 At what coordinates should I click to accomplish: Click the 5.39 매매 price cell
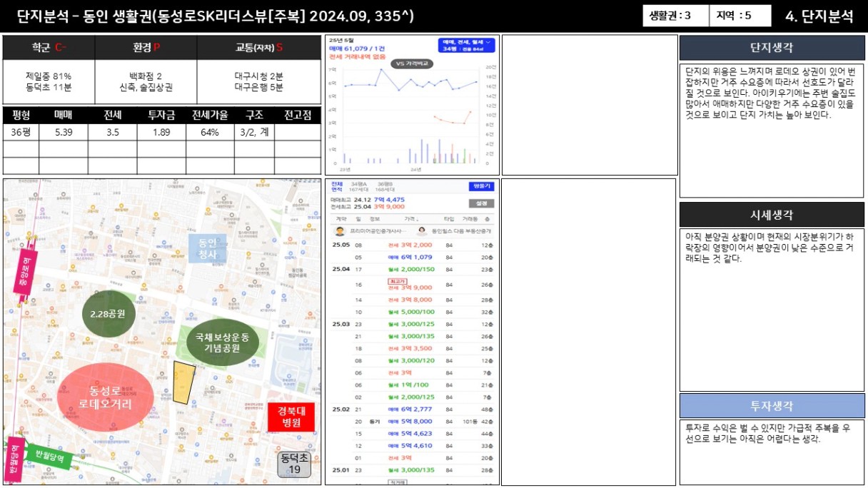click(x=64, y=132)
